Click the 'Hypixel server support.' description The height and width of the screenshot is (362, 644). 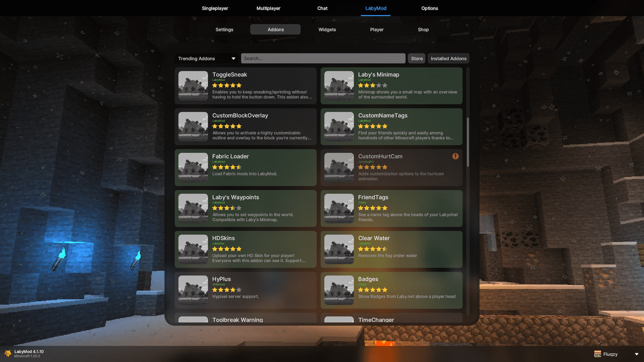click(235, 296)
